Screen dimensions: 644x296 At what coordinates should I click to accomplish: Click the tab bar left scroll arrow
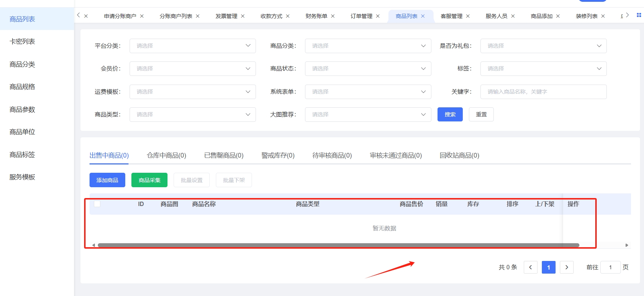click(x=78, y=15)
